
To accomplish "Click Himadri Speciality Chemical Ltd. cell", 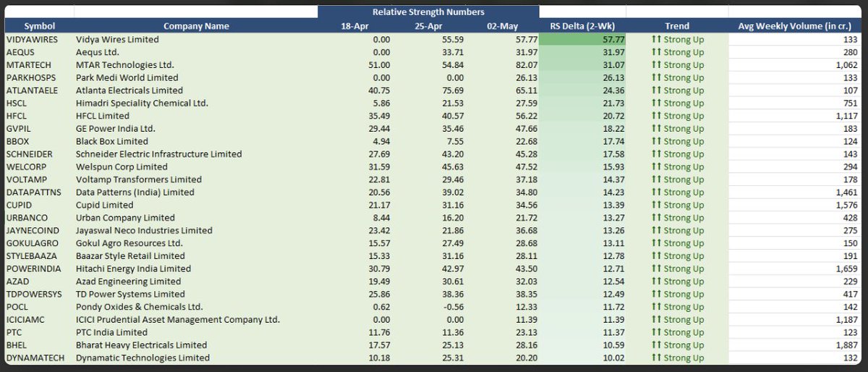I will (142, 103).
